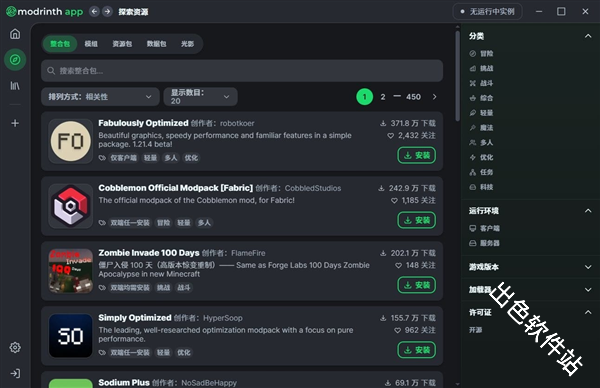Screen dimensions: 600x388
Task: Click the Cobblemon modpack icon
Action: 70,206
